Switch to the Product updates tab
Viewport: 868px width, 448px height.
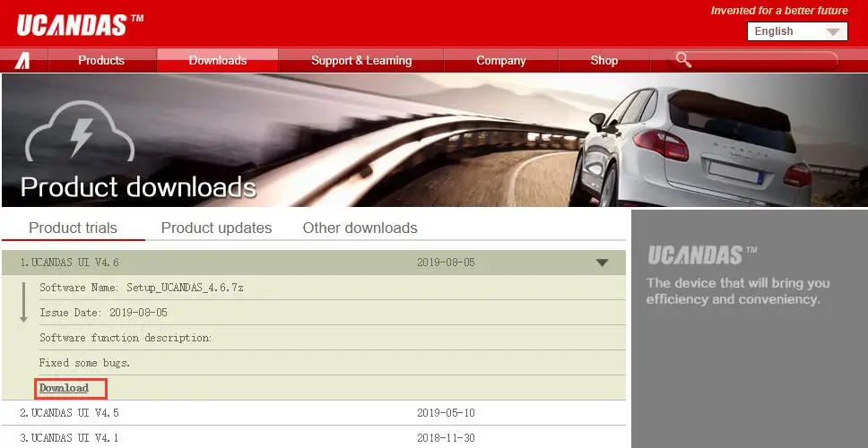coord(216,228)
